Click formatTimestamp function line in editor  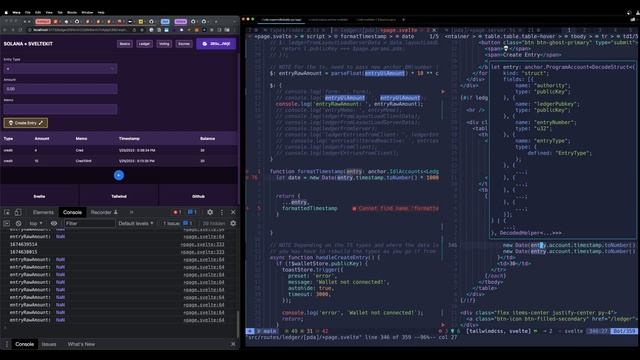354,171
